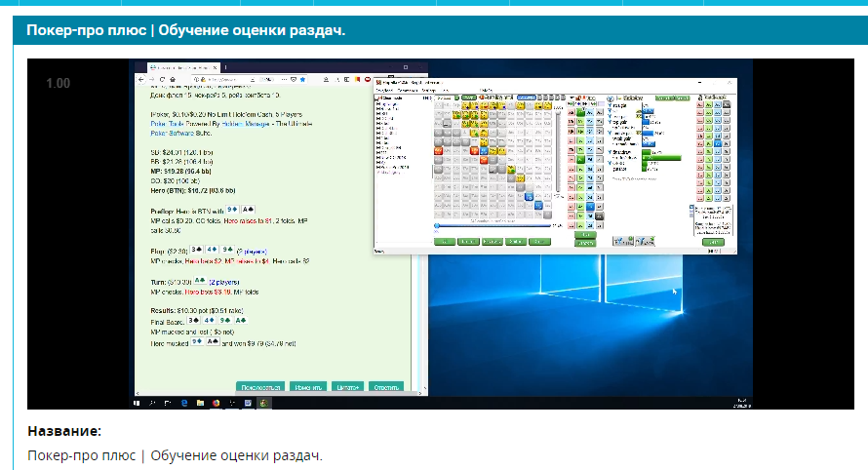Switch to Firefox via taskbar icon
The image size is (868, 470).
point(216,403)
